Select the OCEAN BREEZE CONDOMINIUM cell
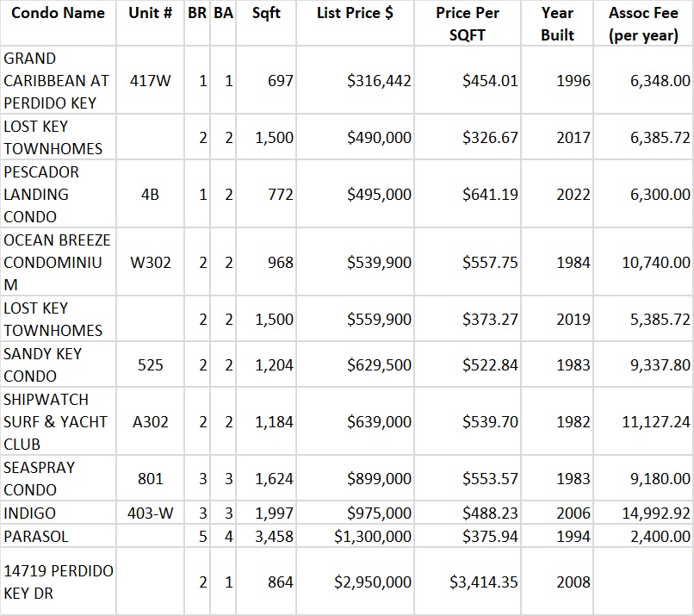Screen dimensions: 694x616 57,262
